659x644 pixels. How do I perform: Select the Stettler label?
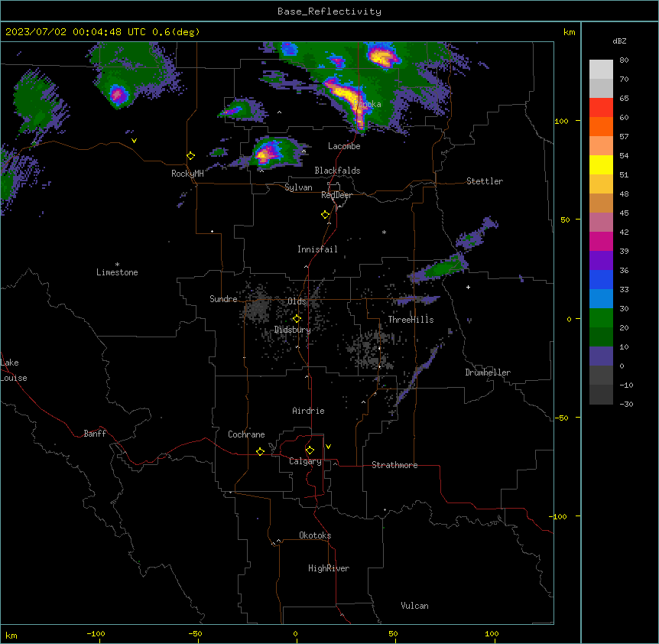(485, 181)
